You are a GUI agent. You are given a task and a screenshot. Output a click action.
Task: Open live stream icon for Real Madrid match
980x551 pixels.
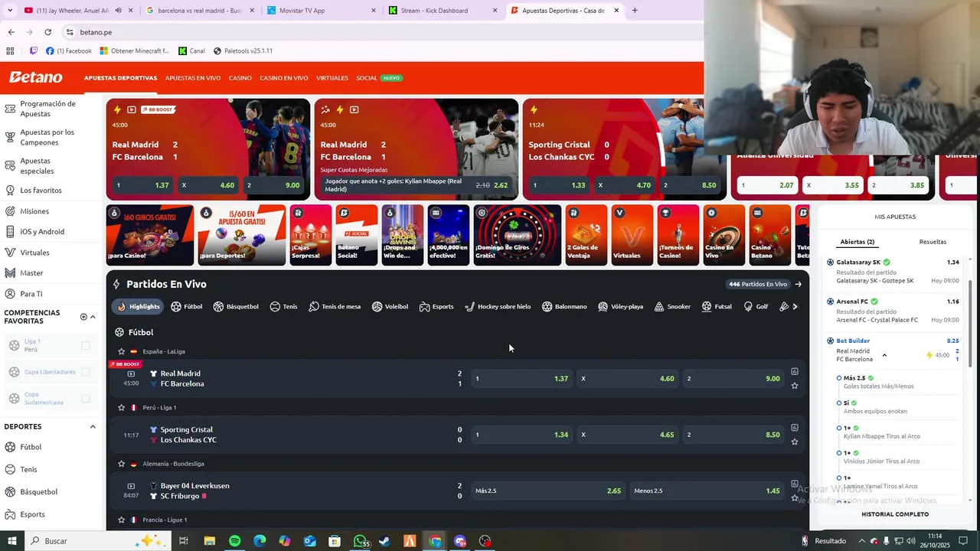131,373
